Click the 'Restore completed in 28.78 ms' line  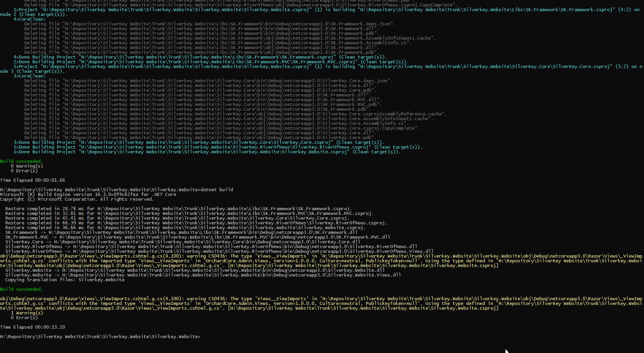coord(179,209)
